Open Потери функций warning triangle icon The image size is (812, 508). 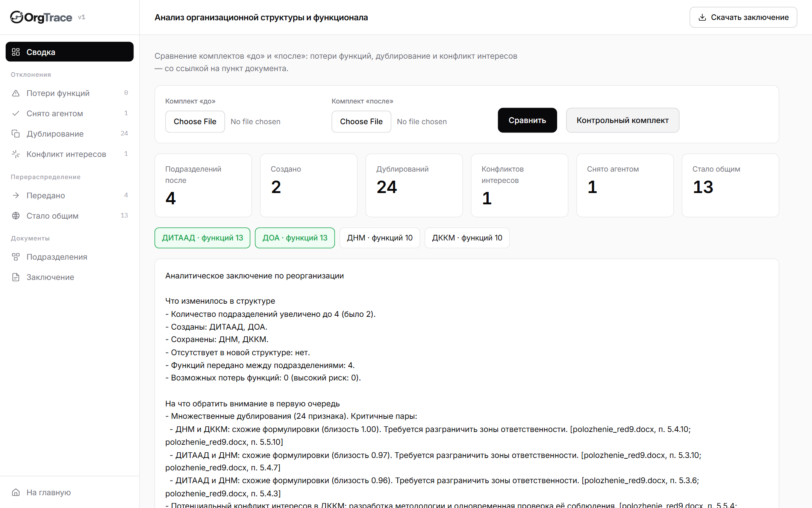pos(16,93)
